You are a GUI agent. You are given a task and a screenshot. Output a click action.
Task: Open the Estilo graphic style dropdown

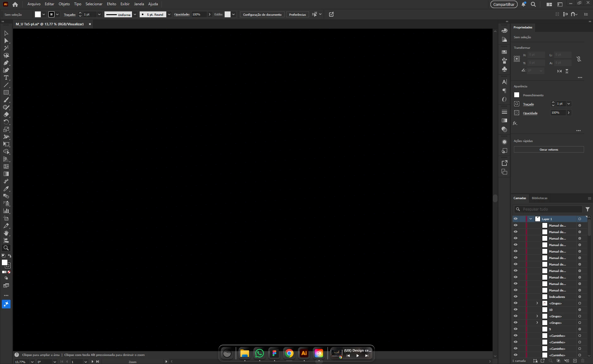[234, 15]
